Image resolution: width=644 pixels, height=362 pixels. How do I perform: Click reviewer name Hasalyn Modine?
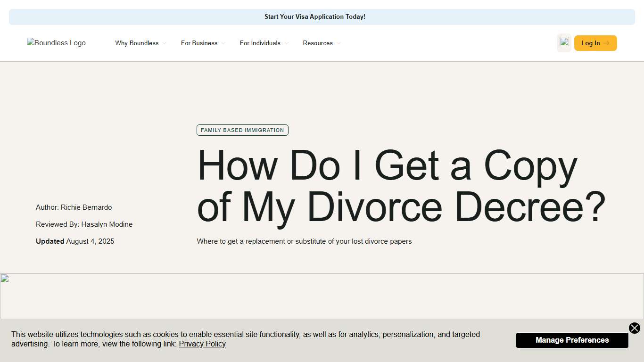pyautogui.click(x=107, y=224)
